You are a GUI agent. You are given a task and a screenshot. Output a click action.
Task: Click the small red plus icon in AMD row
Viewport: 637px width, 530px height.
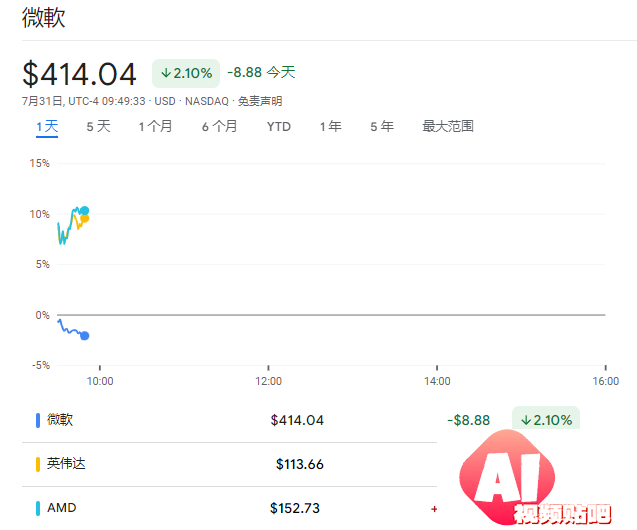pos(434,509)
